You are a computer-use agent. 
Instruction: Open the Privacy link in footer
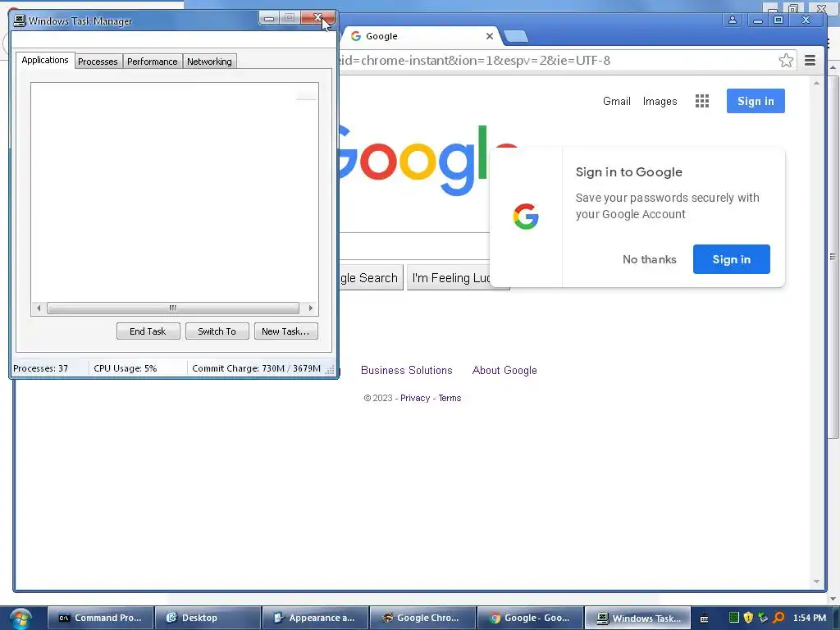pos(415,398)
